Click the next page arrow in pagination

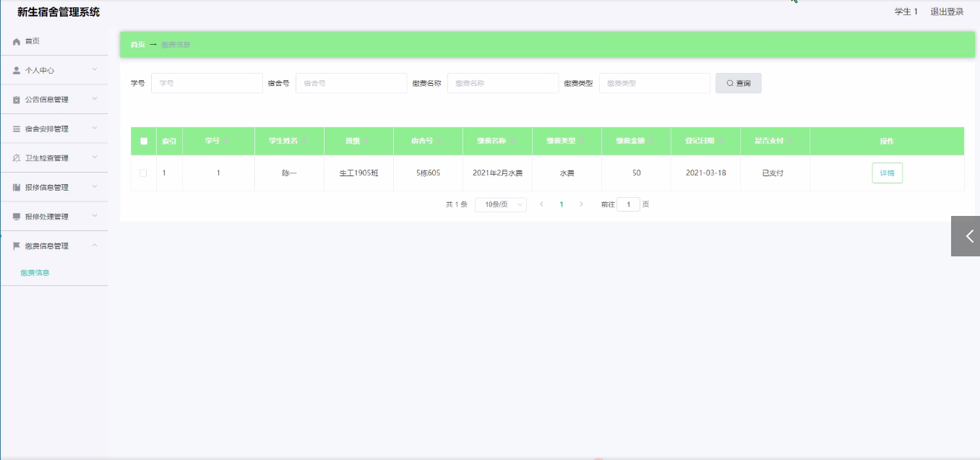pyautogui.click(x=581, y=204)
